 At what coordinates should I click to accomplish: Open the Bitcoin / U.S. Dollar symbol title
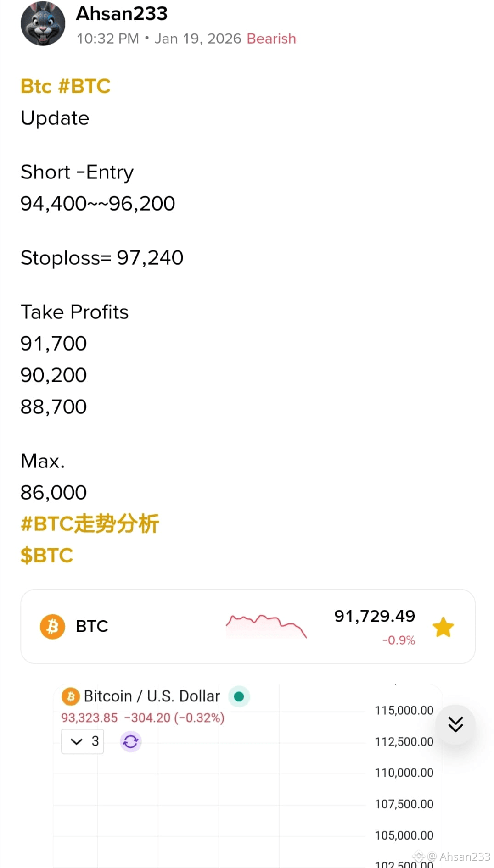[152, 696]
